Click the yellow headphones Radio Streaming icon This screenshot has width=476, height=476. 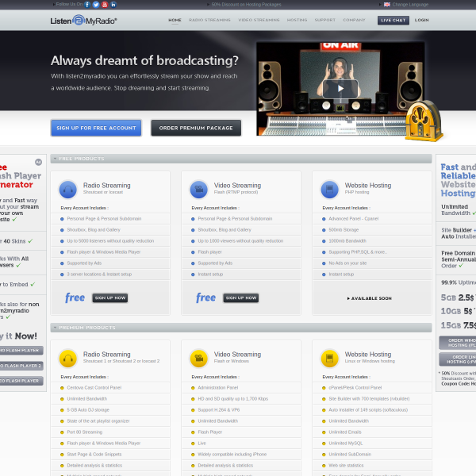[68, 359]
